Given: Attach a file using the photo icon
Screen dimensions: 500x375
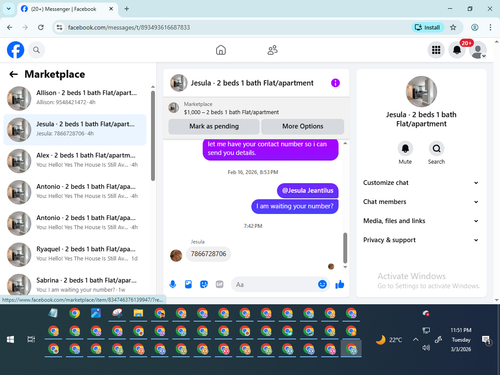Looking at the screenshot, I should pyautogui.click(x=188, y=284).
